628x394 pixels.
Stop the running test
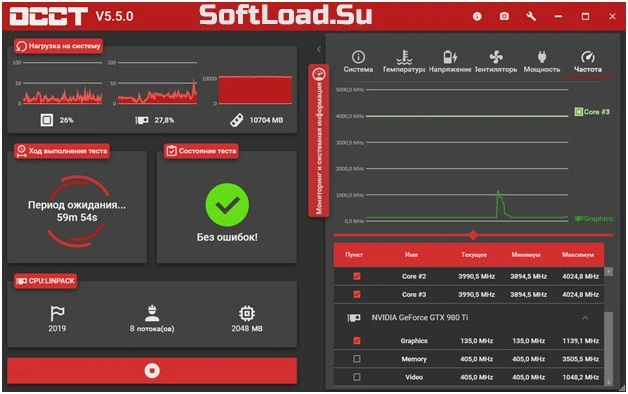click(x=152, y=371)
